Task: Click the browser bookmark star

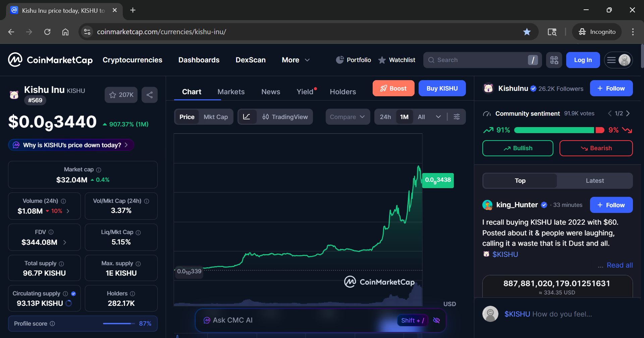Action: (527, 32)
